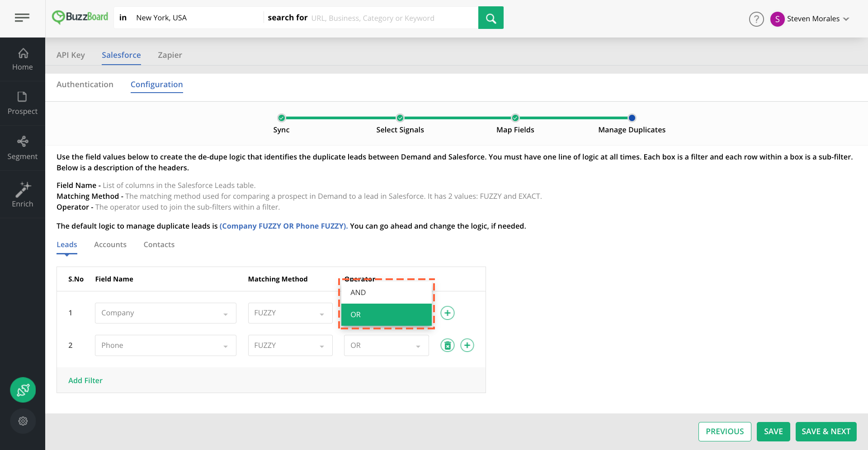Choose OR in operator list

(x=387, y=314)
